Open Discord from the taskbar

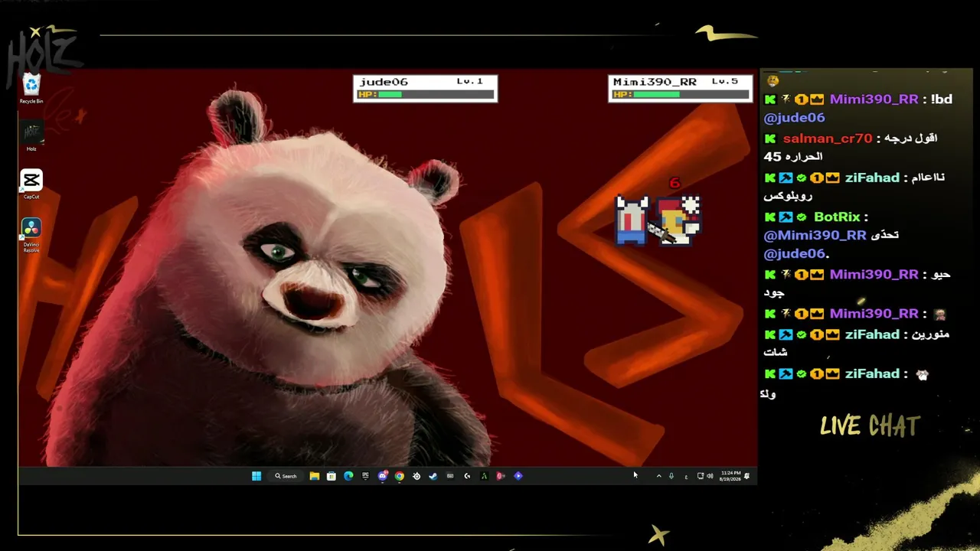(383, 476)
